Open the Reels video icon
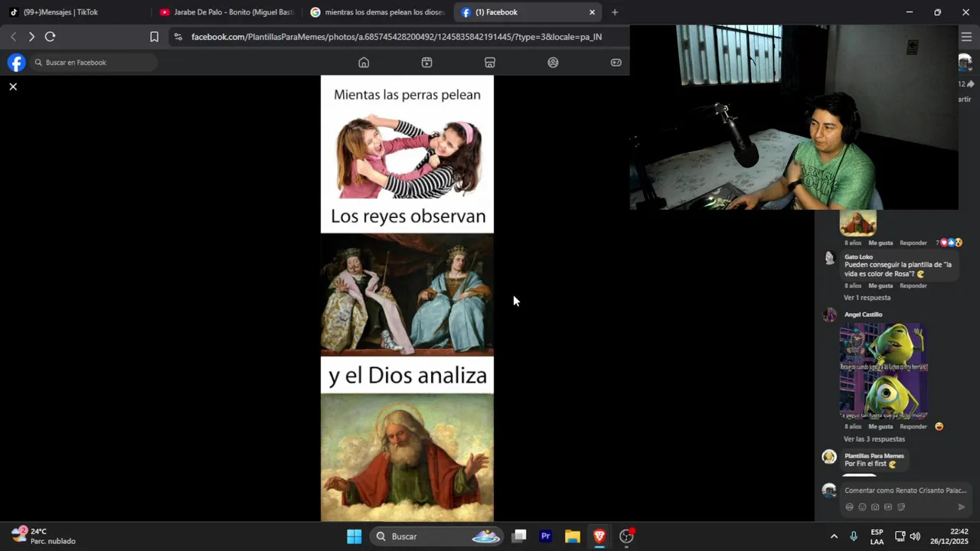 (427, 63)
